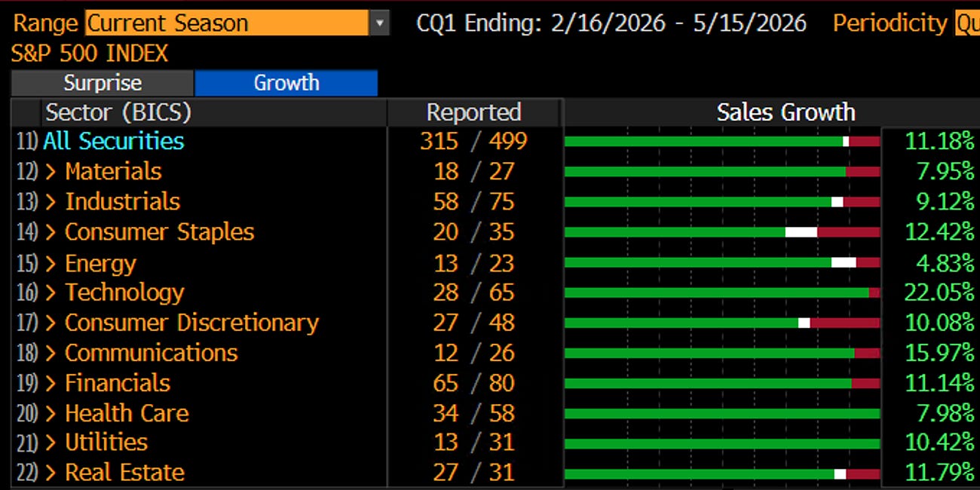Click the 28 / 65 reported count

point(474,292)
